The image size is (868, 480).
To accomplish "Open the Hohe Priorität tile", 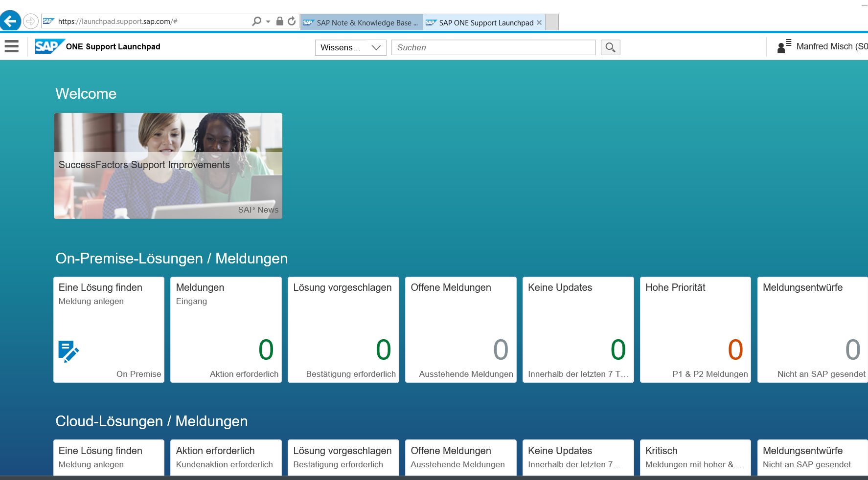I will tap(696, 329).
